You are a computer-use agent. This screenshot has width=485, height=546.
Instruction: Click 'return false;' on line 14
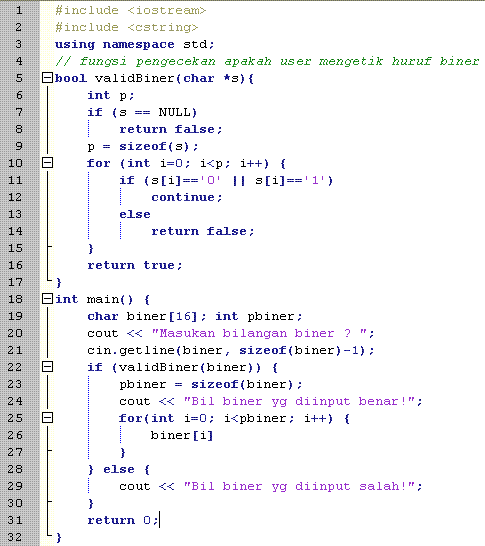(x=203, y=231)
